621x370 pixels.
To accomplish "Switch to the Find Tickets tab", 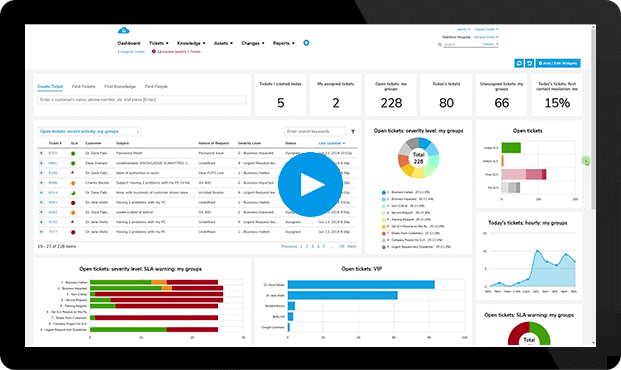I will click(84, 86).
